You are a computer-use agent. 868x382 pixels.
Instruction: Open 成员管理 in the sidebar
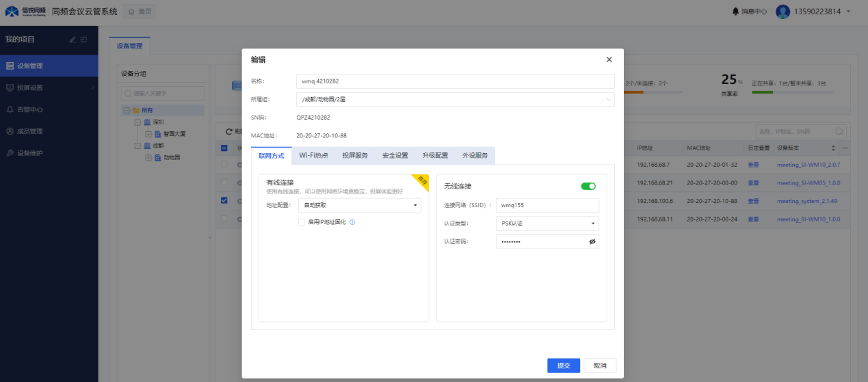click(x=49, y=131)
